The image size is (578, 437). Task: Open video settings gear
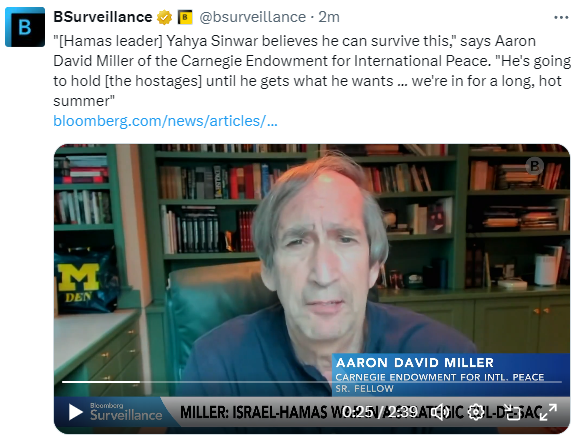click(476, 412)
